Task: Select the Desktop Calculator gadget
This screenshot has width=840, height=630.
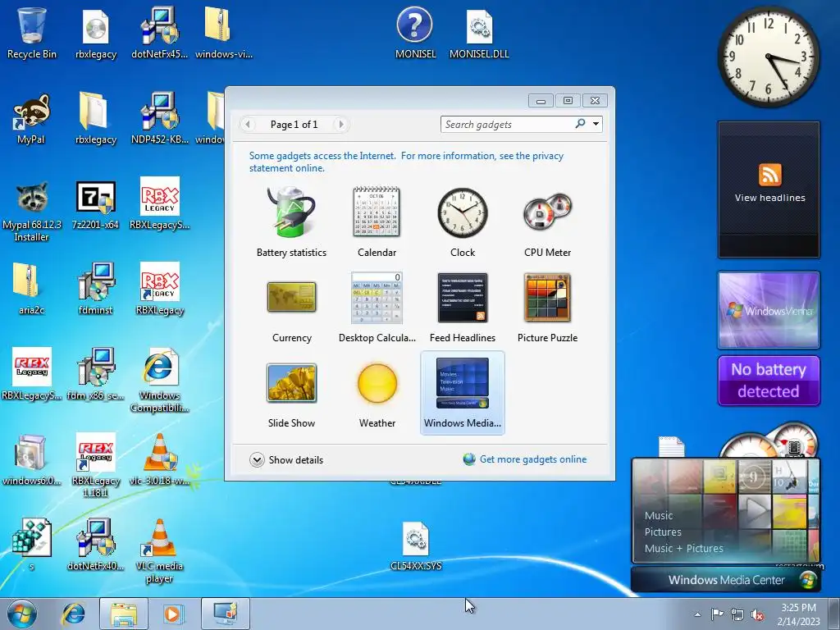Action: click(x=377, y=307)
